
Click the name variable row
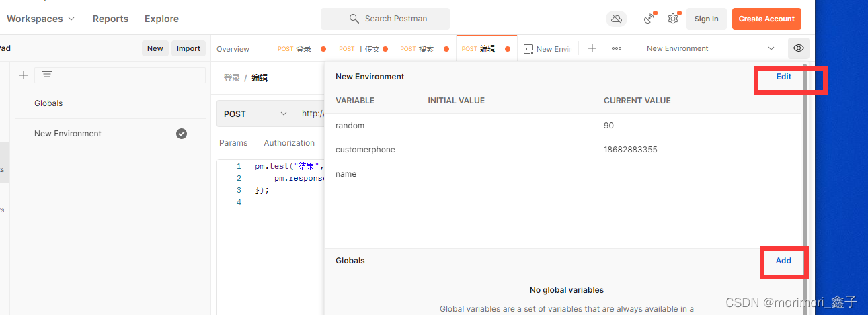(x=565, y=174)
